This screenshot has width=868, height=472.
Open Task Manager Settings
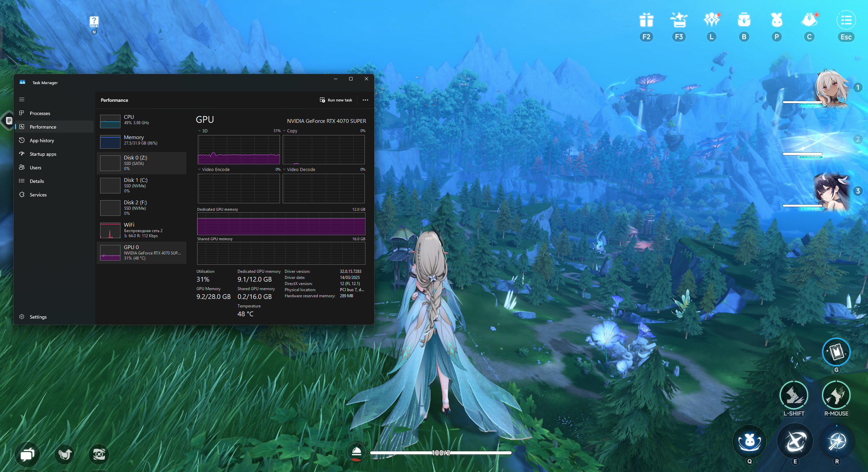(38, 317)
